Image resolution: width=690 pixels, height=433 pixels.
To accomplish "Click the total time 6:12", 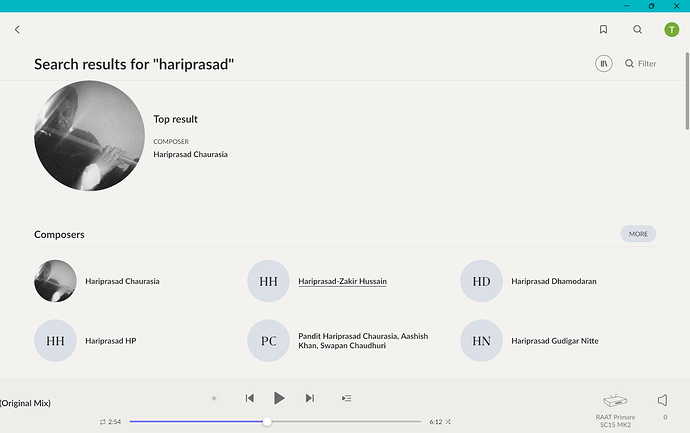I will [x=436, y=422].
